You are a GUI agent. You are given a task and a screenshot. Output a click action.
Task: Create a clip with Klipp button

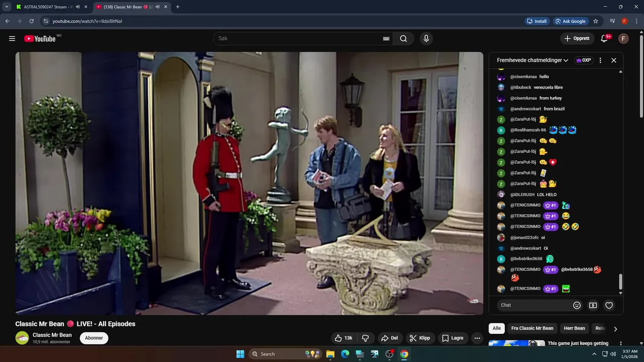point(420,338)
